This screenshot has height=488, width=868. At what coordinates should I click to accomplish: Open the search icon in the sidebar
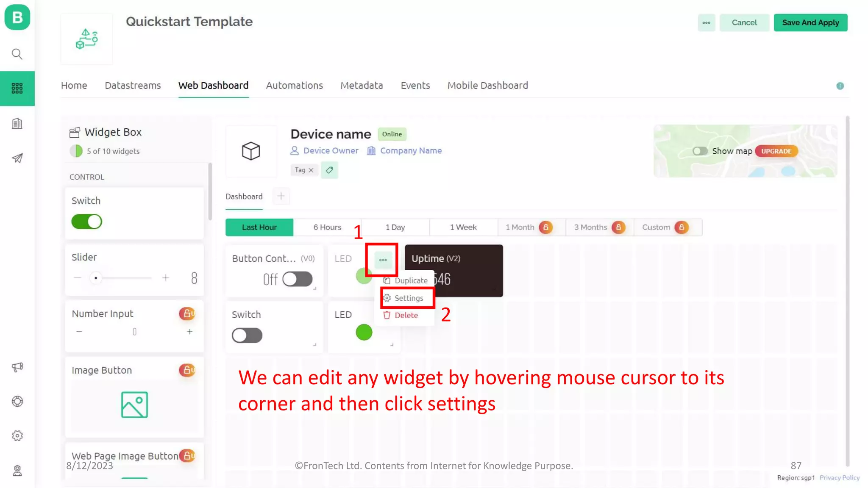tap(17, 54)
